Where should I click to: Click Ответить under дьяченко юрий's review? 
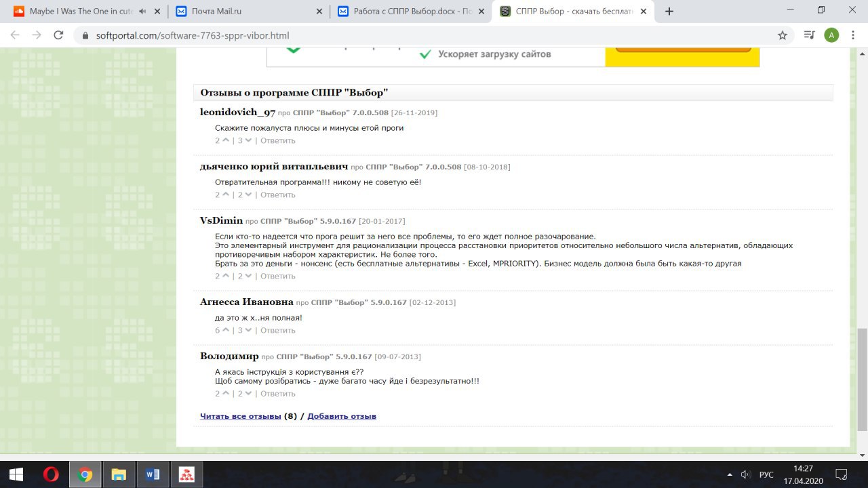[278, 195]
